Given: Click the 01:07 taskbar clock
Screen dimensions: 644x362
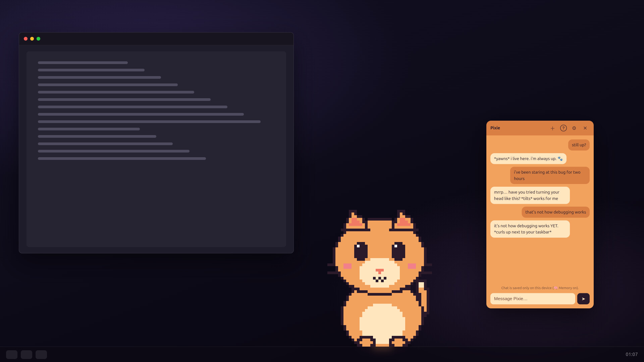Looking at the screenshot, I should pos(632,354).
